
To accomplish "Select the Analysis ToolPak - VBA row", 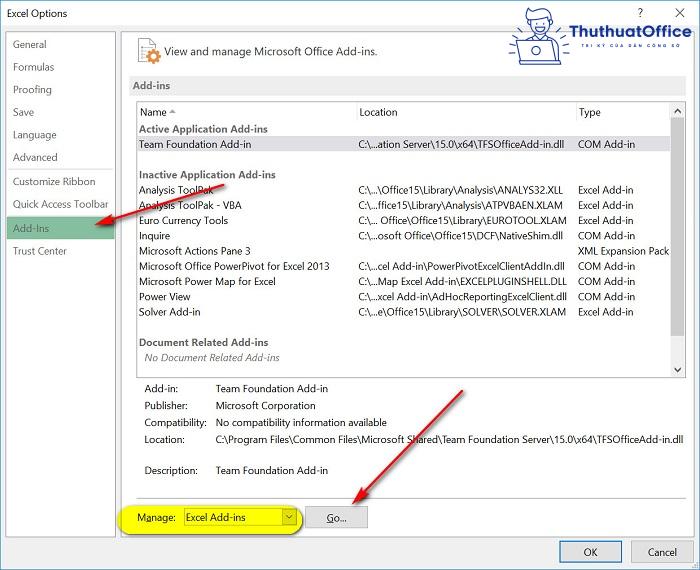I will [x=404, y=205].
